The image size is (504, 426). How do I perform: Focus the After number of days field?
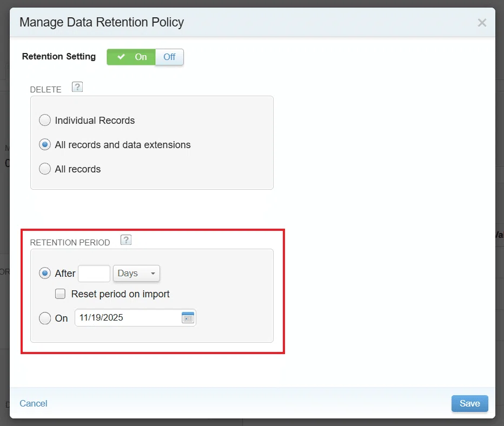(x=94, y=274)
